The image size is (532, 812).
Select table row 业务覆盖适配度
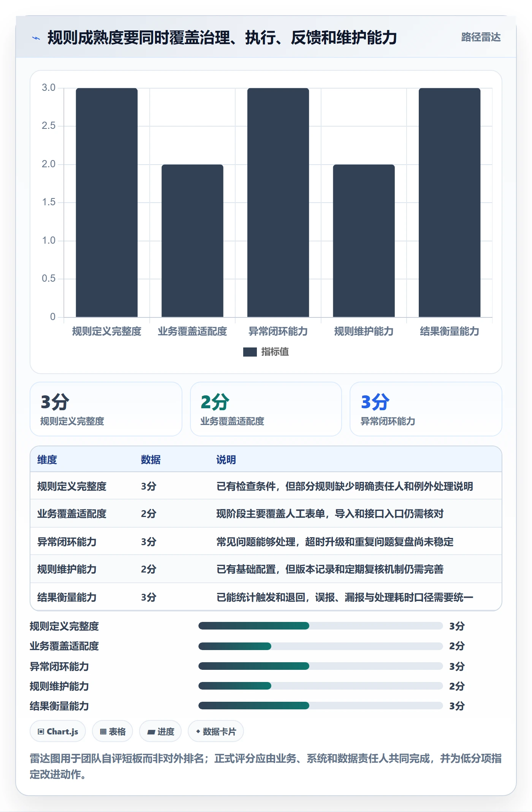(266, 514)
